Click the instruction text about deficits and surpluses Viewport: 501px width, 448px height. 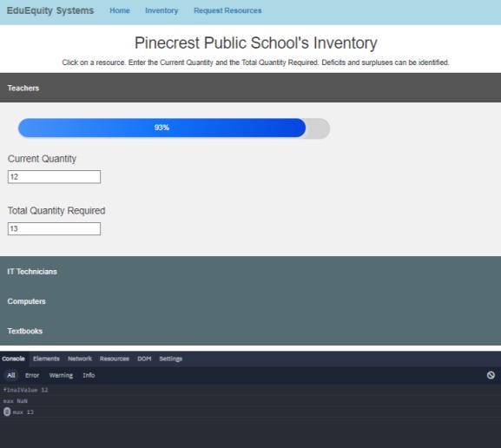[x=255, y=63]
